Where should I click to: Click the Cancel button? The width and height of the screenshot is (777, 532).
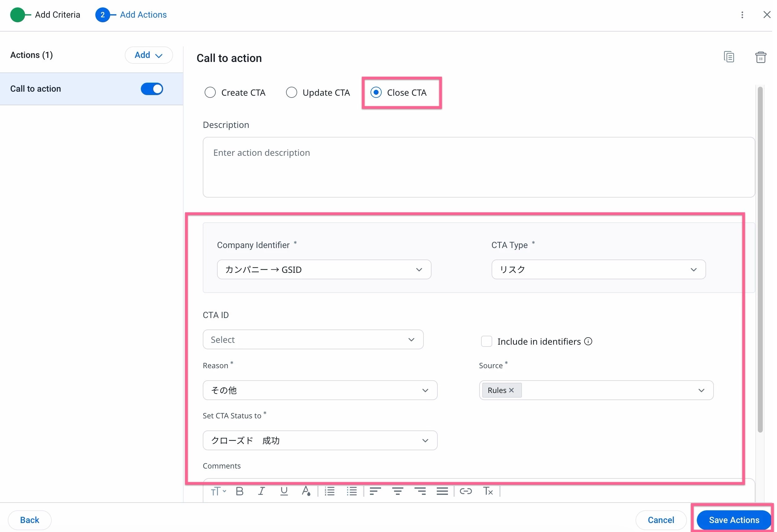pyautogui.click(x=661, y=520)
